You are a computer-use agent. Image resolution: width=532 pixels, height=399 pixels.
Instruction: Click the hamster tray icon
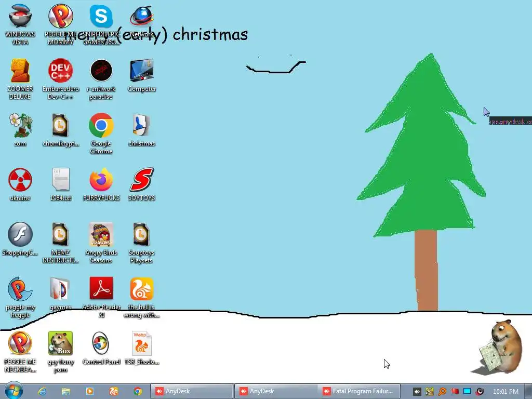point(430,392)
